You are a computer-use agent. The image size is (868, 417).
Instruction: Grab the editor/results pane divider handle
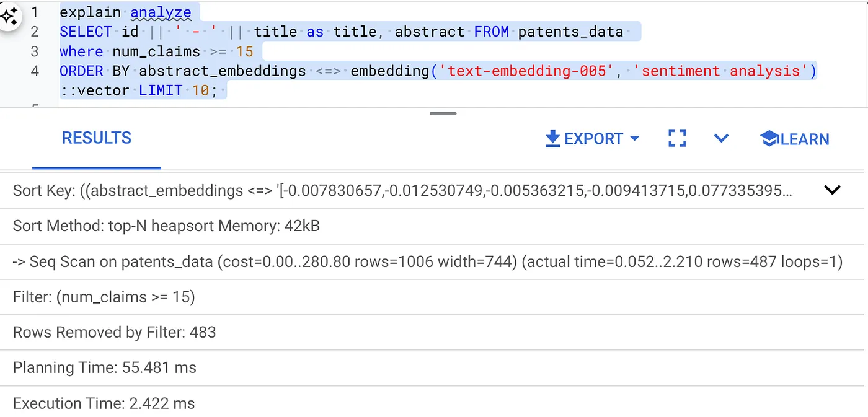point(443,113)
